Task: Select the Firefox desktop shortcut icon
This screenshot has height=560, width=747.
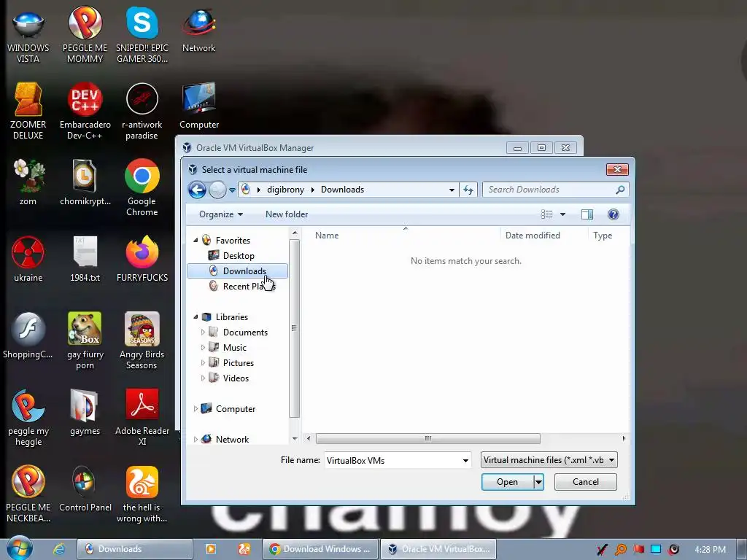Action: [142, 259]
